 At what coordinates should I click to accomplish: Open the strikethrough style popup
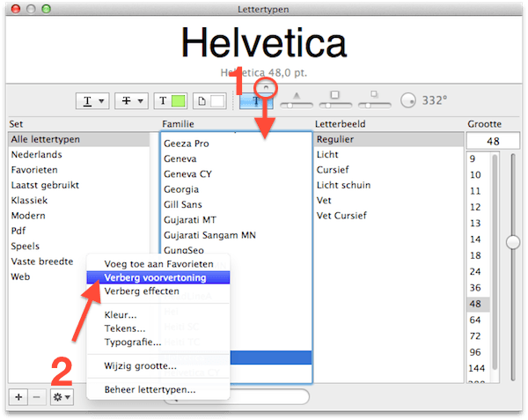pyautogui.click(x=131, y=100)
